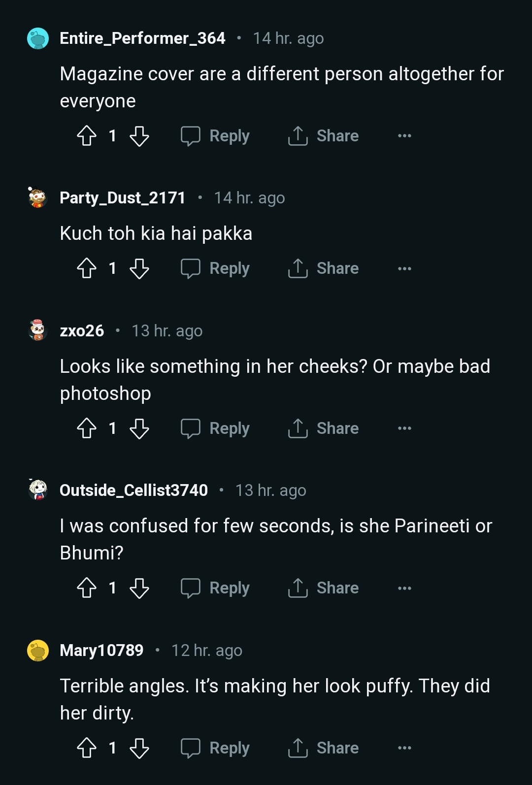Show more options for Mary10789's comment

tap(404, 748)
